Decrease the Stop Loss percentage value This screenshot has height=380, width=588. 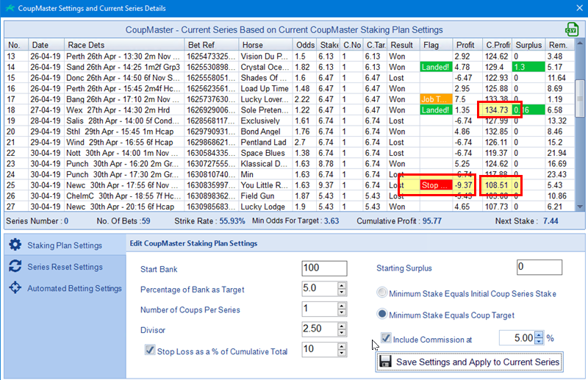click(x=341, y=353)
